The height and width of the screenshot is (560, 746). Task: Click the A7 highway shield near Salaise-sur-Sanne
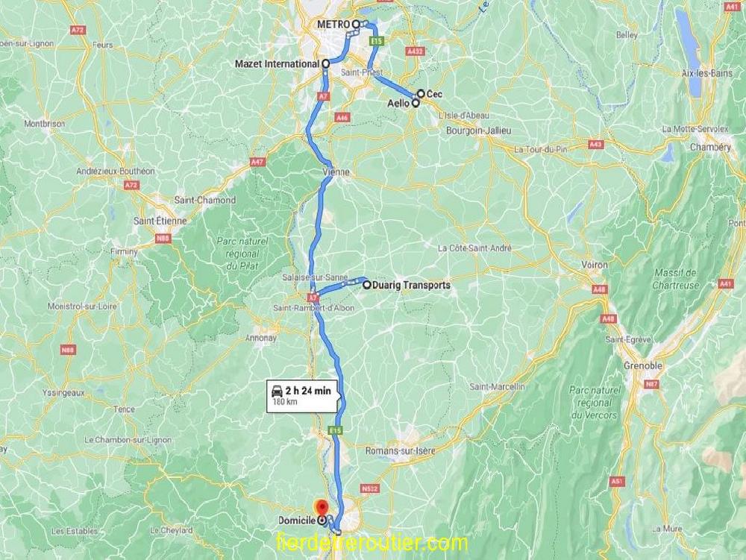click(x=313, y=298)
